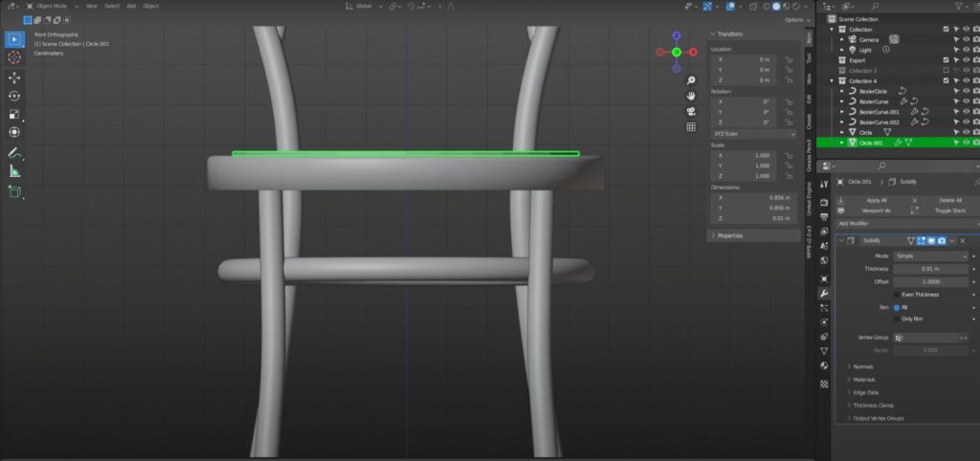The width and height of the screenshot is (980, 461).
Task: Select the Rotate tool
Action: (x=14, y=96)
